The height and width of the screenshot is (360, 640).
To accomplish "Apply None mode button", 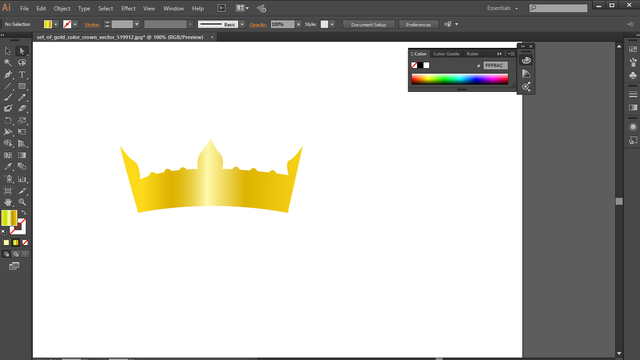I will coord(25,242).
